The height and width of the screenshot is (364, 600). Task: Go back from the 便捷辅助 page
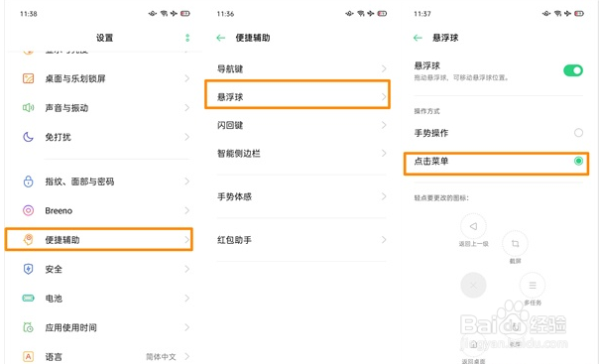221,38
